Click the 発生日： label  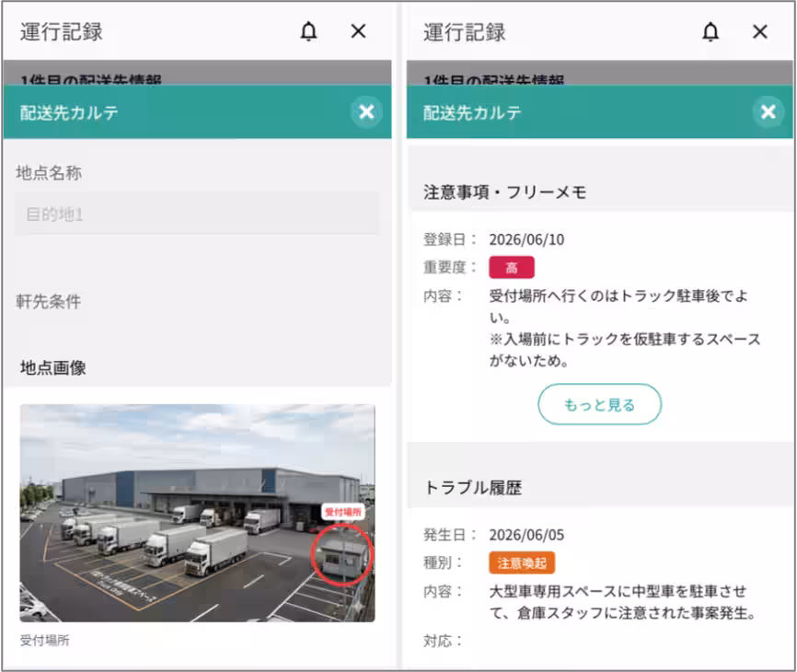click(449, 535)
